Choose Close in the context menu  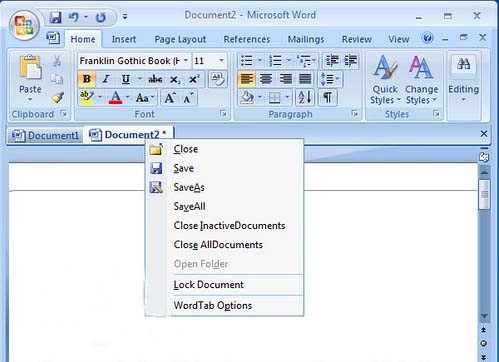point(225,149)
